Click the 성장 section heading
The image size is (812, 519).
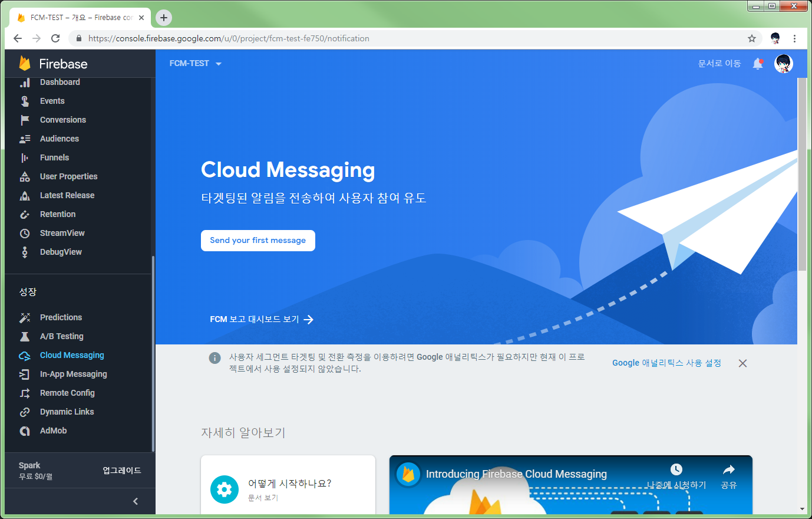coord(28,293)
